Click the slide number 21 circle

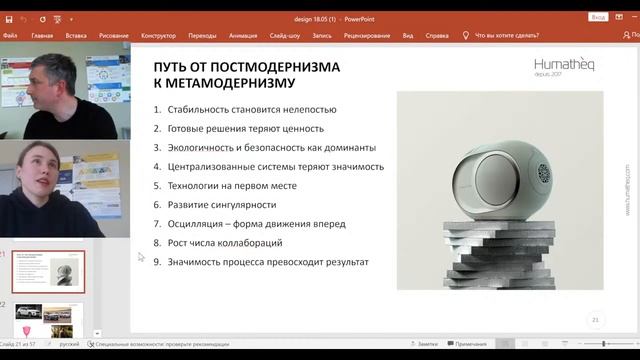[x=595, y=320]
